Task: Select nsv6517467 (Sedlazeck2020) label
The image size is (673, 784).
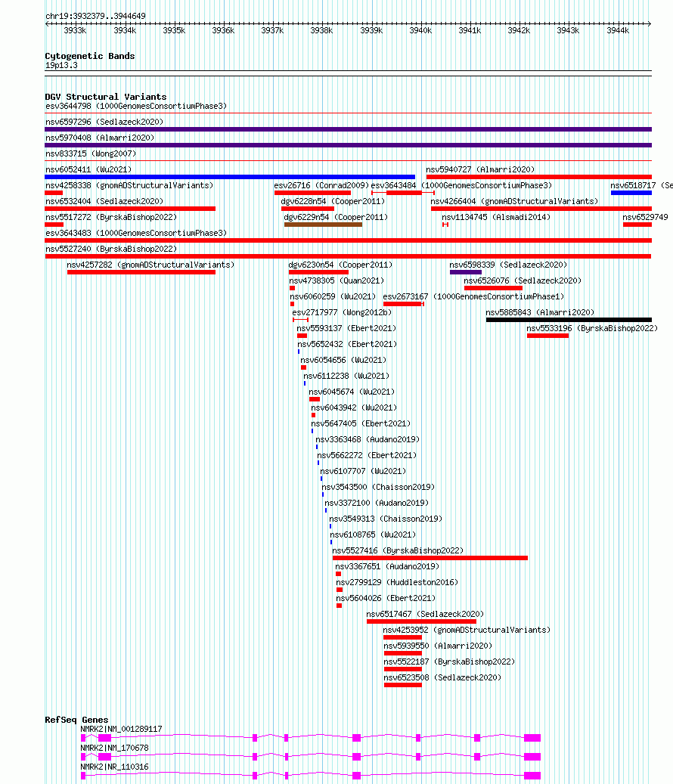Action: pyautogui.click(x=425, y=614)
